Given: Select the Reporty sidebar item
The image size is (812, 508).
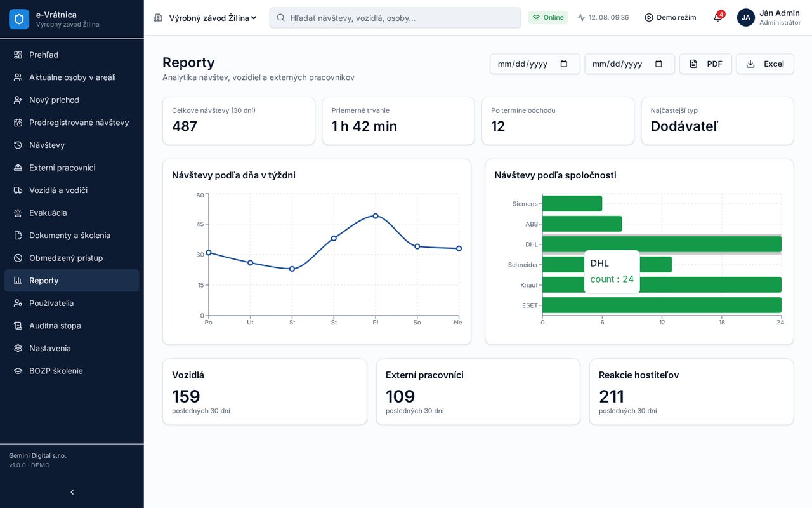Looking at the screenshot, I should point(72,281).
